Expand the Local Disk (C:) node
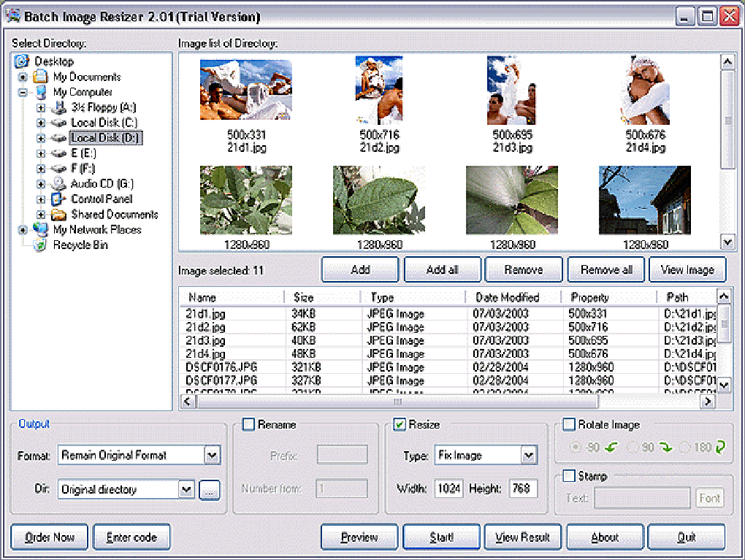Image resolution: width=745 pixels, height=560 pixels. 41,123
